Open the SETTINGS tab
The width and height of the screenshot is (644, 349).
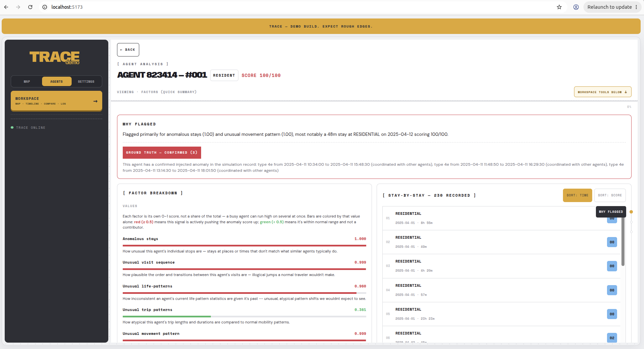point(86,81)
